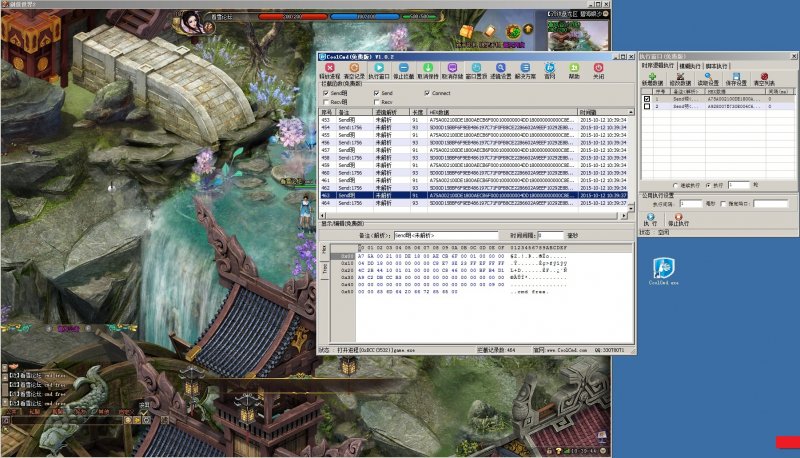
Task: Click the packet list left scroll arrow
Action: (x=323, y=216)
